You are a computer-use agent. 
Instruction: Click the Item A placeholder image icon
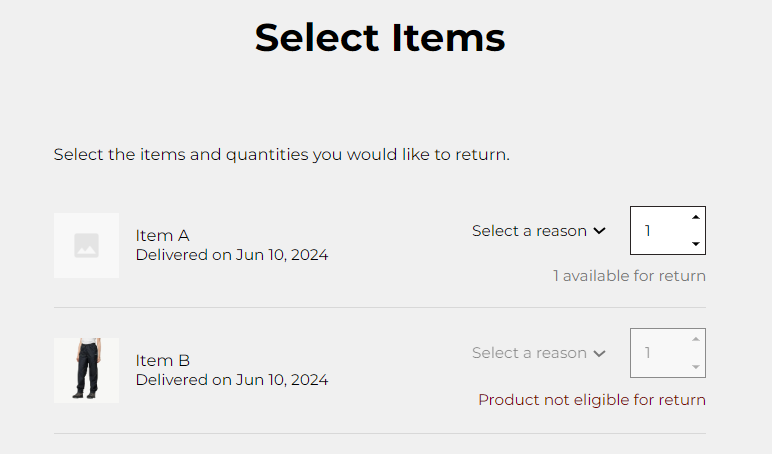86,245
